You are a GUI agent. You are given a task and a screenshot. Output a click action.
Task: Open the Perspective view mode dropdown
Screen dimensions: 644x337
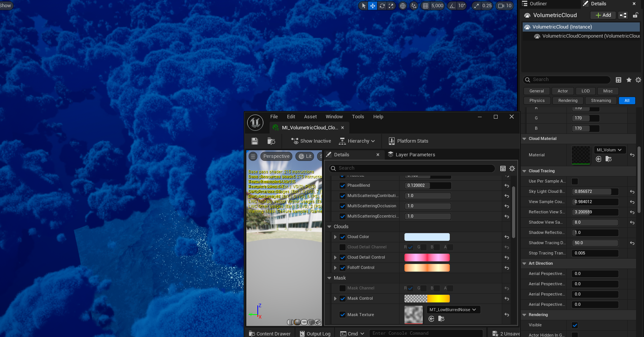[276, 156]
